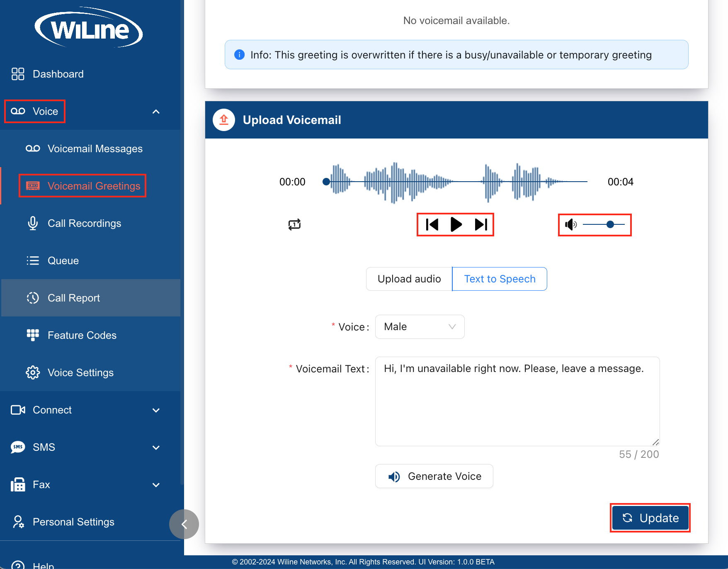Expand the SMS menu section

156,447
